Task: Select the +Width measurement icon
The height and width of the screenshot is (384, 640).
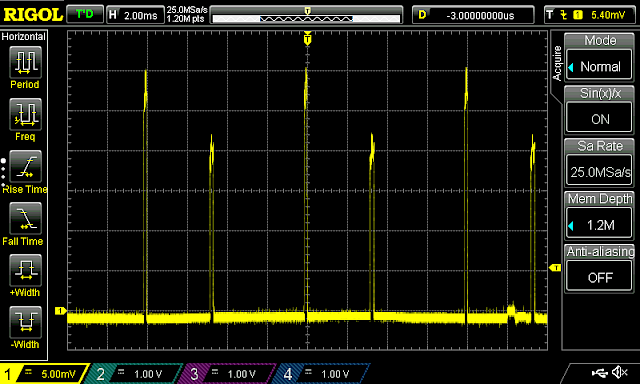Action: (x=25, y=270)
